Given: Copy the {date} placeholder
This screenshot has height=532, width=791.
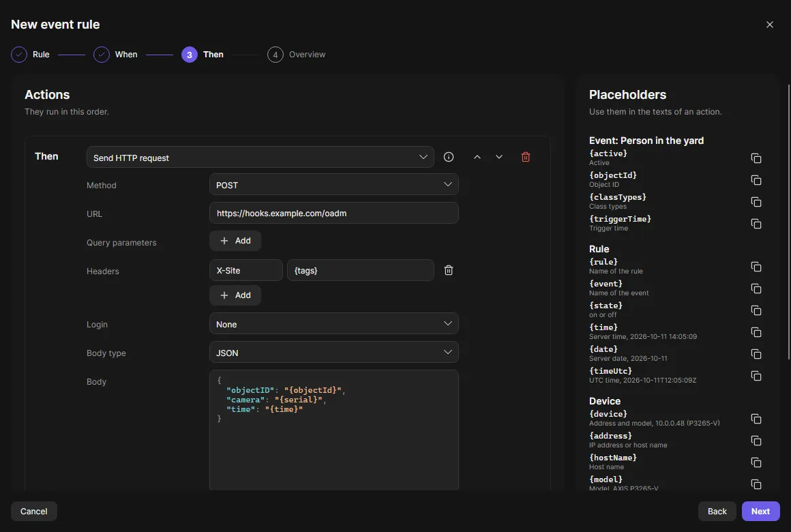Looking at the screenshot, I should [756, 354].
